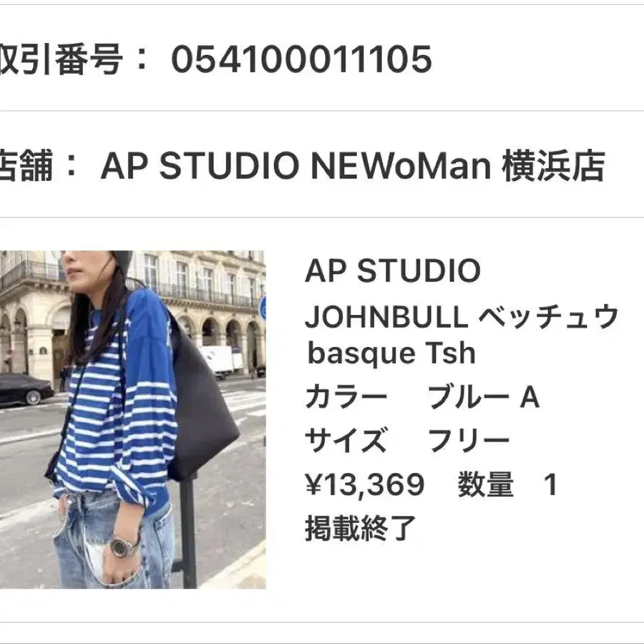Click the 取引番号 label
Viewport: 644px width, 644px height.
(62, 59)
